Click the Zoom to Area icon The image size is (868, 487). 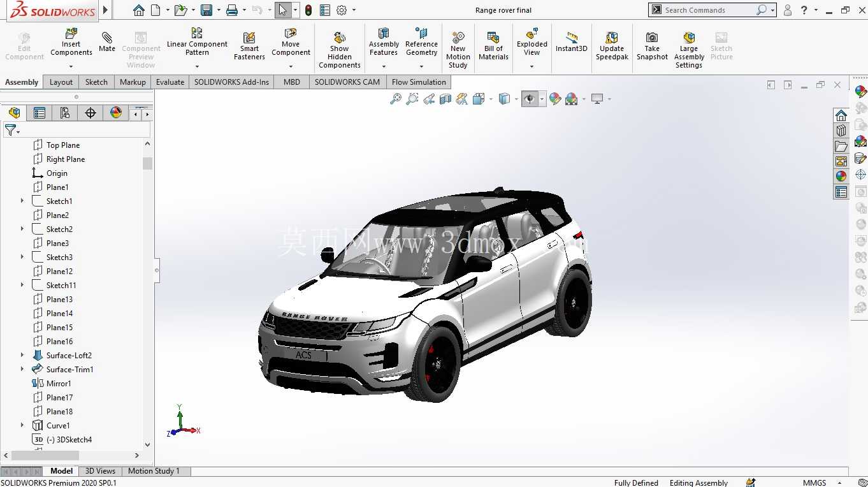pos(412,99)
